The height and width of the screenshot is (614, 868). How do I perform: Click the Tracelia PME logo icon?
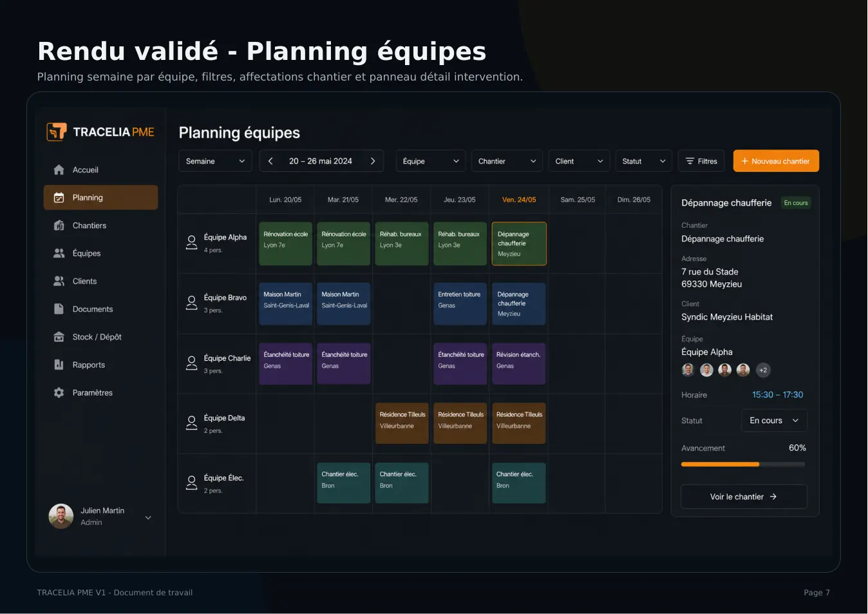(x=57, y=131)
